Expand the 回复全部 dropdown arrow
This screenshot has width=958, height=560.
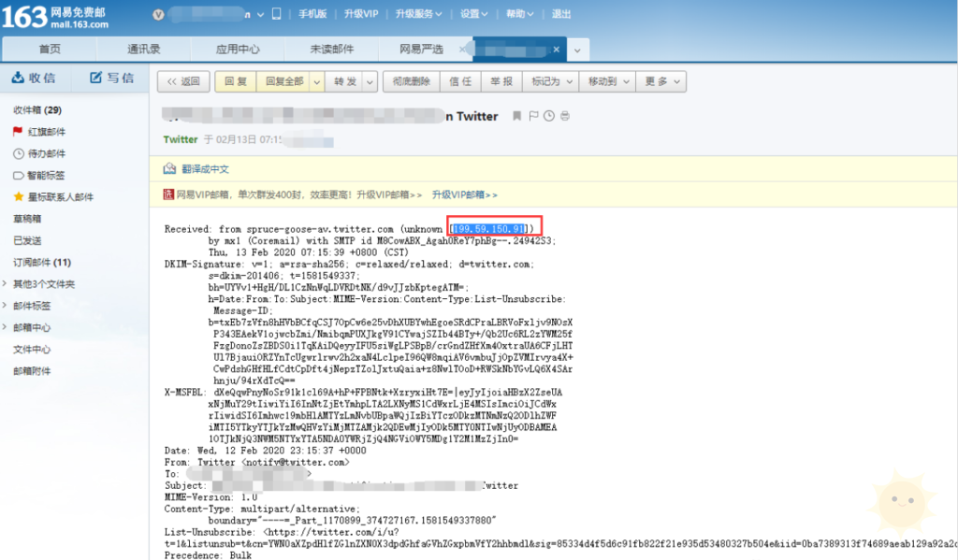(x=316, y=82)
